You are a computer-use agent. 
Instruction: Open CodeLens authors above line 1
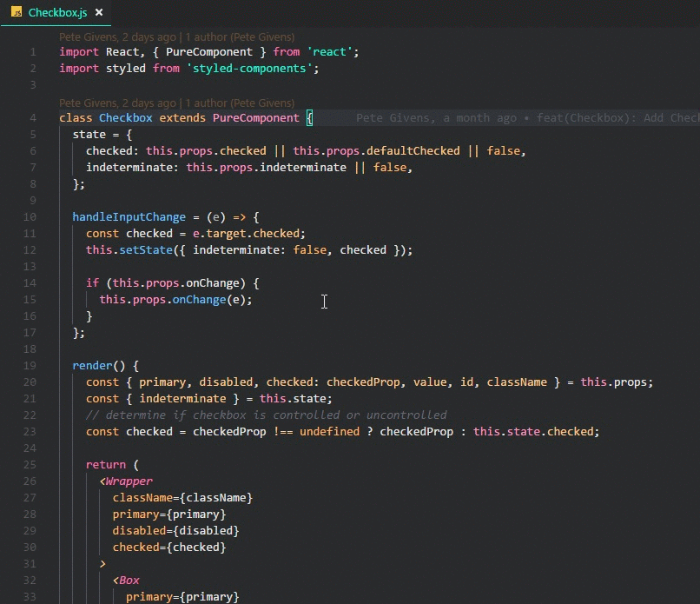177,37
